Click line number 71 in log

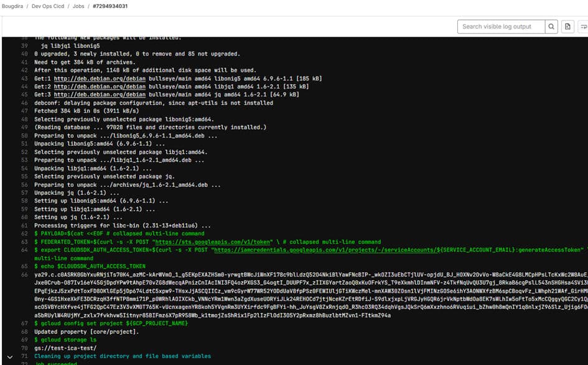point(25,356)
